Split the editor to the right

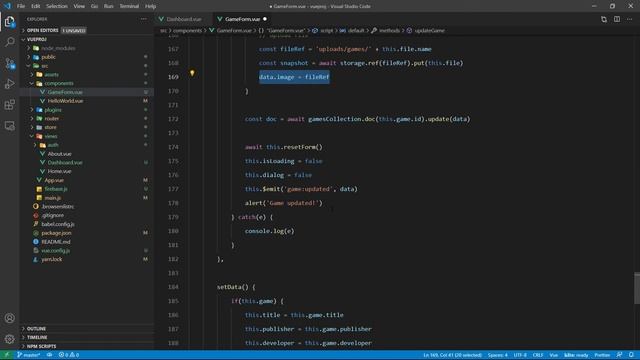(617, 19)
